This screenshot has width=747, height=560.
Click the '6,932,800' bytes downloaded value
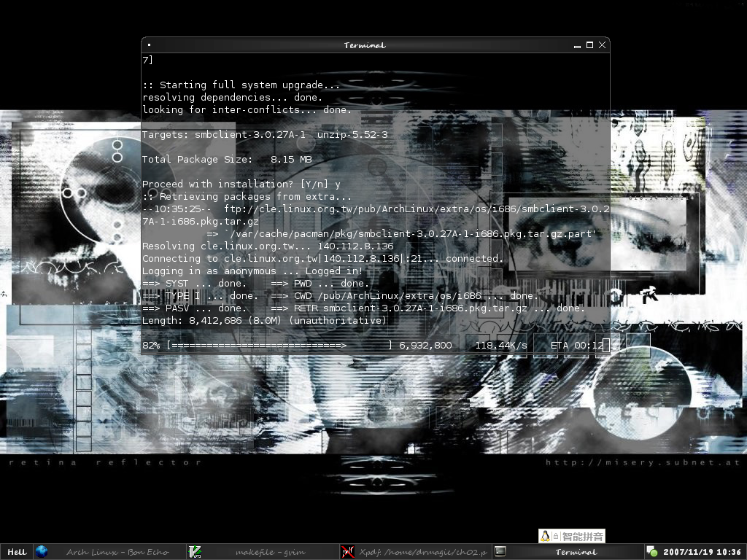coord(425,345)
